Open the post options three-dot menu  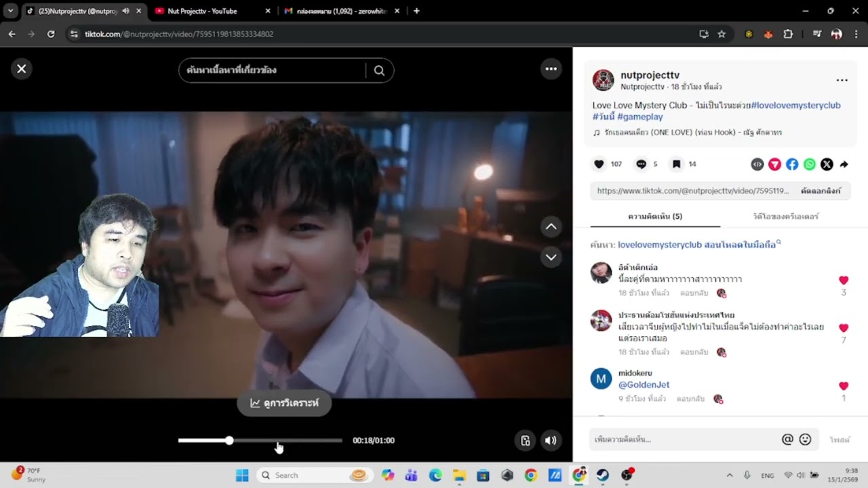[x=842, y=80]
